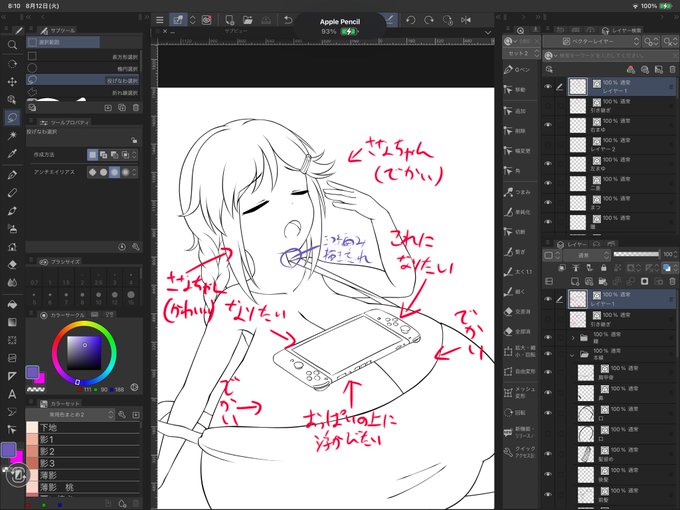Select the Text tool (A)
The height and width of the screenshot is (510, 680).
pos(12,394)
